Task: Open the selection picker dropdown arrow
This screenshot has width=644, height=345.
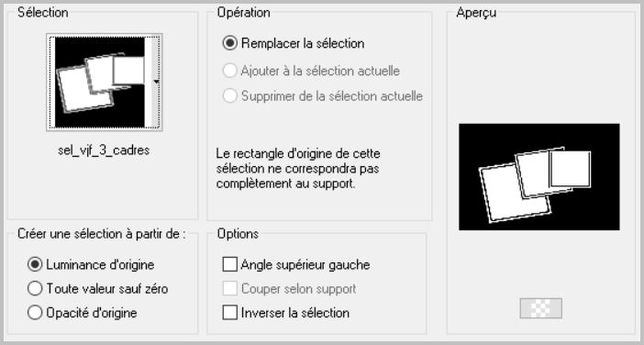Action: [x=155, y=83]
